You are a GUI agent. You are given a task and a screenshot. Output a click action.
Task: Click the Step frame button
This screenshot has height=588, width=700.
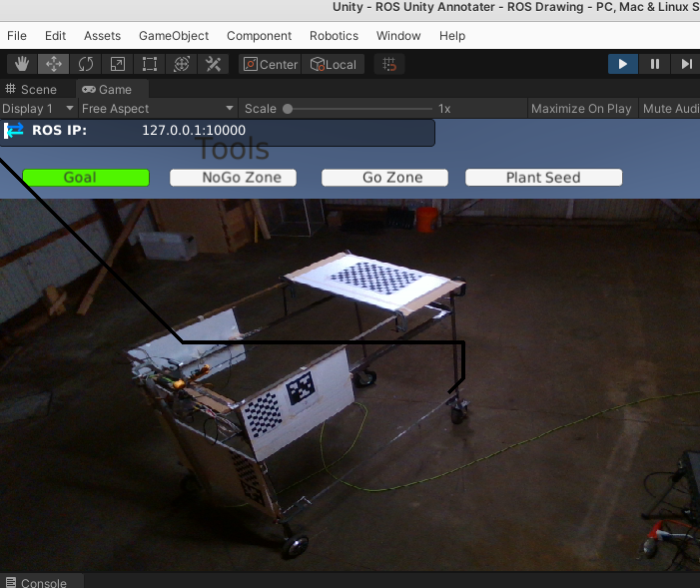pyautogui.click(x=686, y=64)
